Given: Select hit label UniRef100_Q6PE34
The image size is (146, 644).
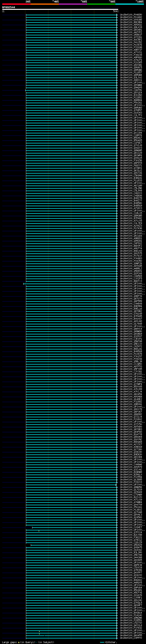Looking at the screenshot, I should click(131, 565).
